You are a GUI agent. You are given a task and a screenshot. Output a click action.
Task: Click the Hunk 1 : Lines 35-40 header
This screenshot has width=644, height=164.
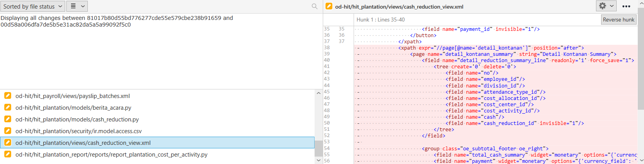point(380,20)
